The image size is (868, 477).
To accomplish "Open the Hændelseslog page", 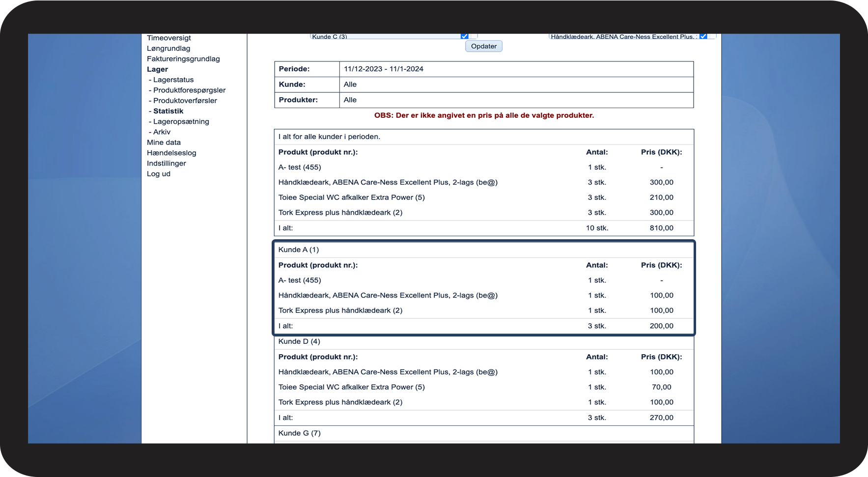I will (171, 153).
